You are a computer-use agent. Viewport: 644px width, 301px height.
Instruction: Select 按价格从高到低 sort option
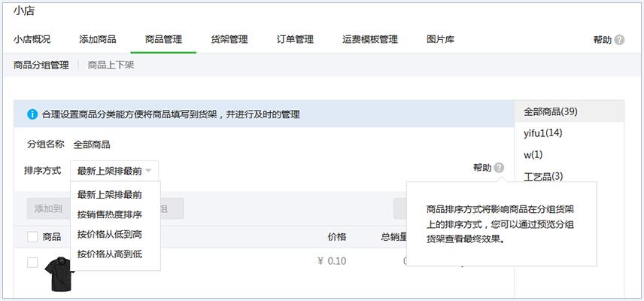point(109,254)
